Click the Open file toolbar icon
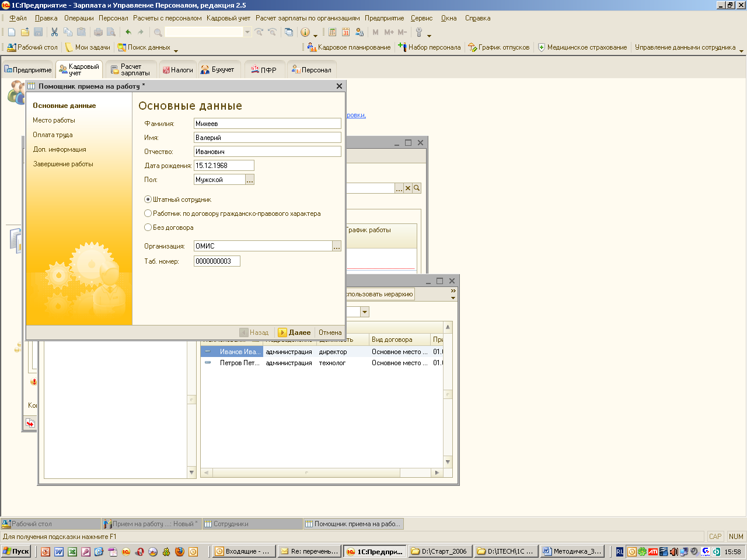Image resolution: width=747 pixels, height=560 pixels. pyautogui.click(x=25, y=32)
